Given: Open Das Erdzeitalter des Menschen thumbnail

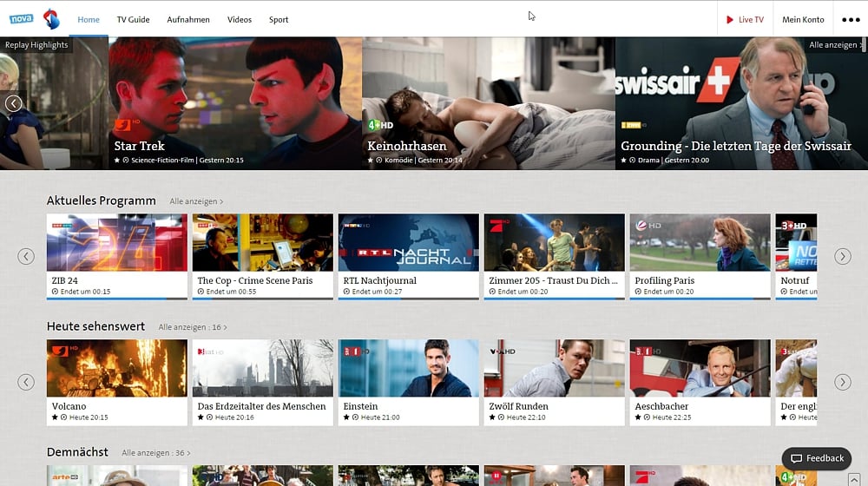Looking at the screenshot, I should coord(263,368).
